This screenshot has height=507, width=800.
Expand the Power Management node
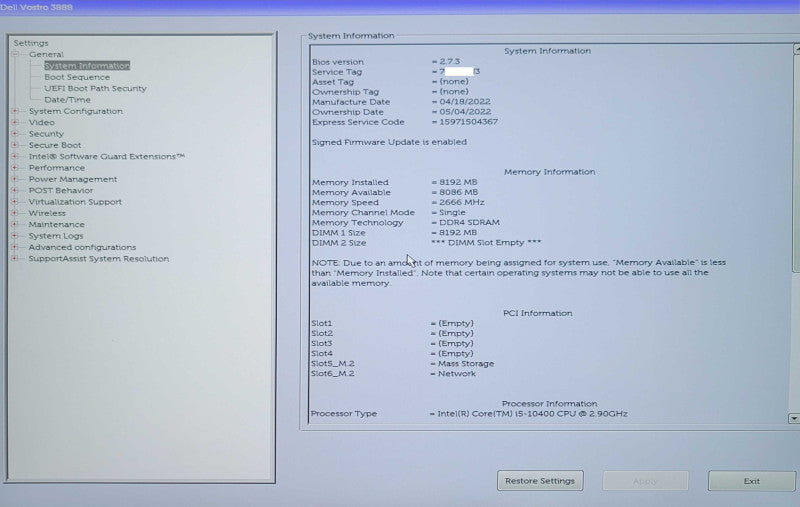[x=15, y=179]
